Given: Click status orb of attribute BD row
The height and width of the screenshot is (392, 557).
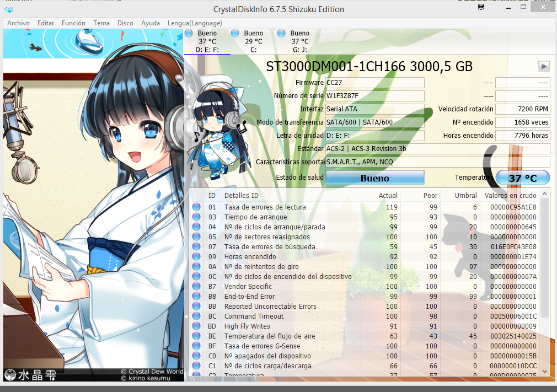Looking at the screenshot, I should coord(196,326).
